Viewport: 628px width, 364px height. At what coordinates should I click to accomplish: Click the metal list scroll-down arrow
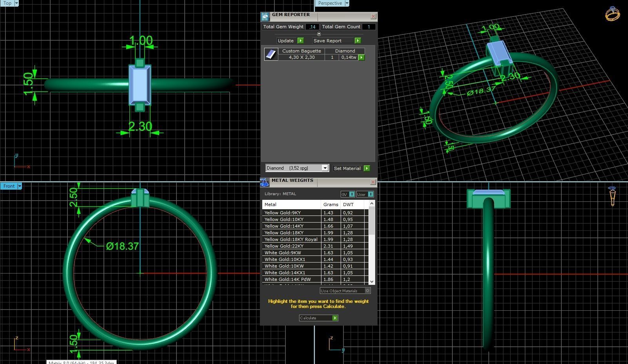point(372,281)
